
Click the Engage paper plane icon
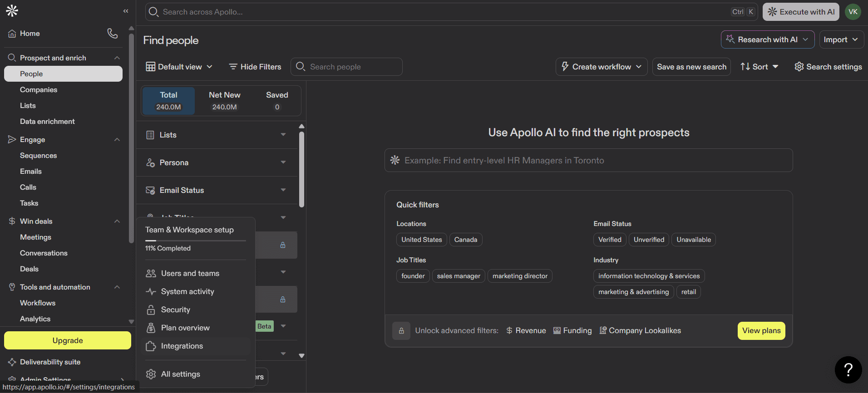point(12,139)
